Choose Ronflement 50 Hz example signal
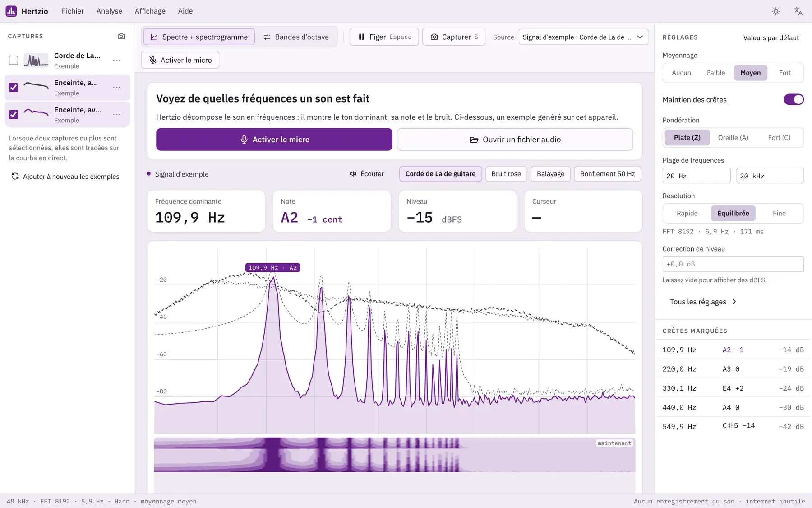 (x=607, y=174)
